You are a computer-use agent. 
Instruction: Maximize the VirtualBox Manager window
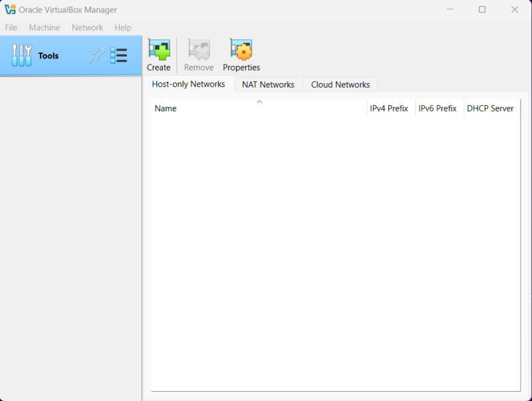[482, 9]
